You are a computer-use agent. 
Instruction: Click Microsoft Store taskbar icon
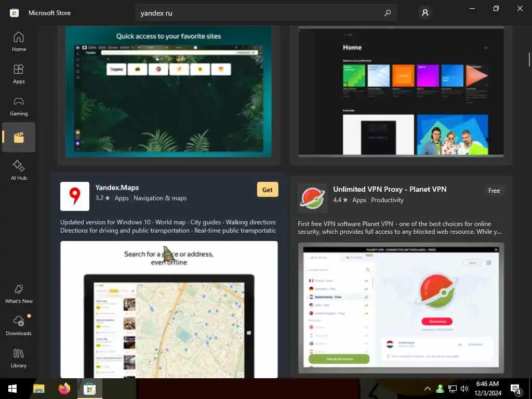pyautogui.click(x=89, y=389)
